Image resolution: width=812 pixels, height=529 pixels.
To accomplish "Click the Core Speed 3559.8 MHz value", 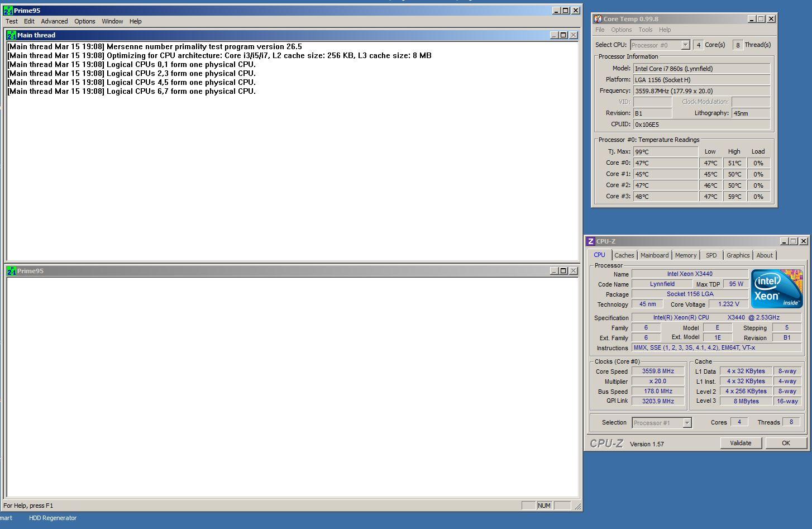I will tap(658, 371).
